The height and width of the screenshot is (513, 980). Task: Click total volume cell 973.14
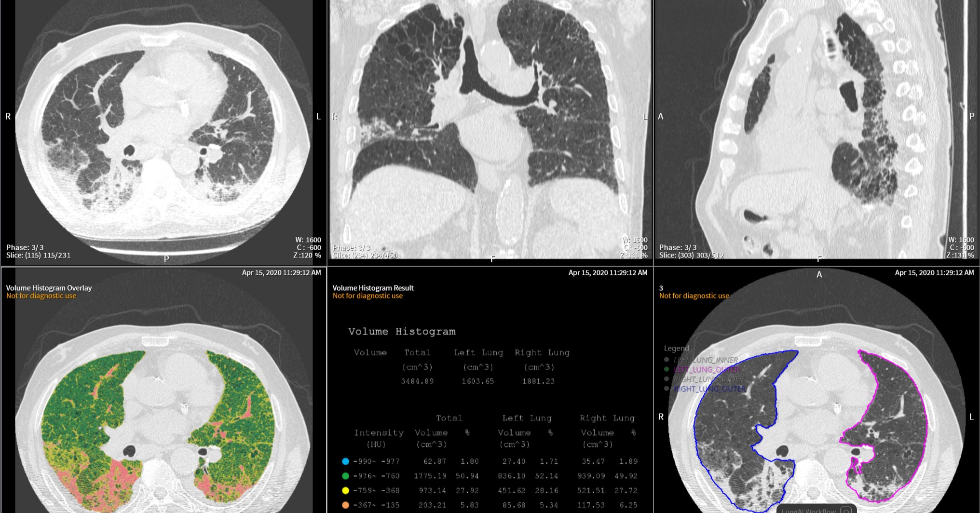coord(433,490)
